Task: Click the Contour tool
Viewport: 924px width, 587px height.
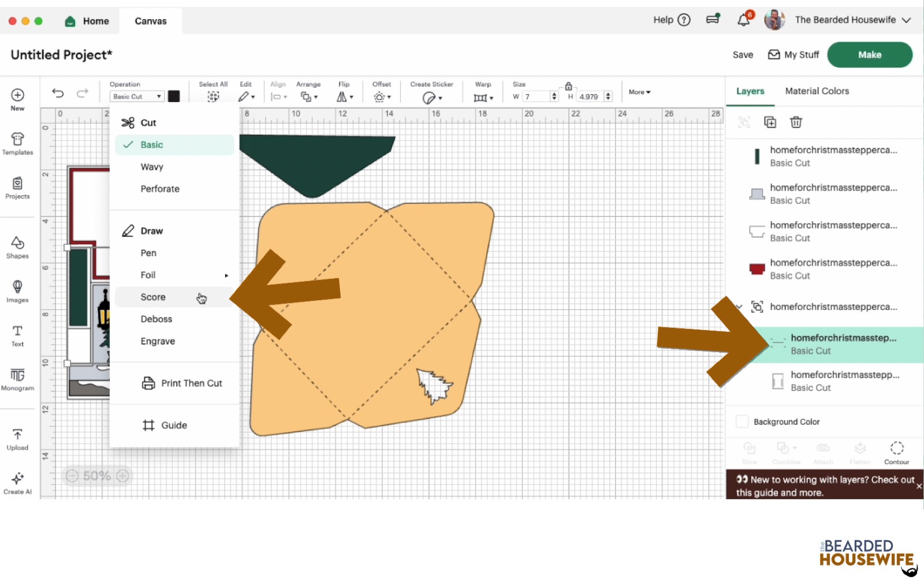Action: tap(896, 452)
